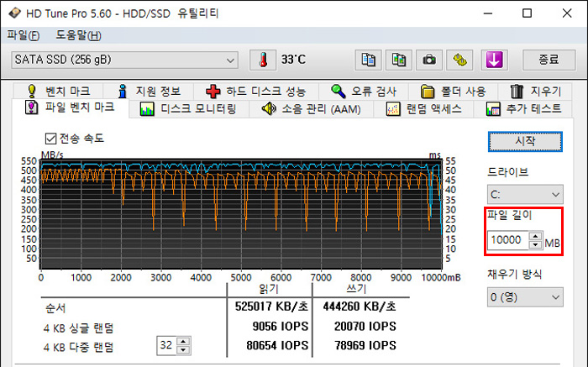Copy text results to clipboard icon
Image resolution: width=588 pixels, height=367 pixels.
[x=368, y=60]
